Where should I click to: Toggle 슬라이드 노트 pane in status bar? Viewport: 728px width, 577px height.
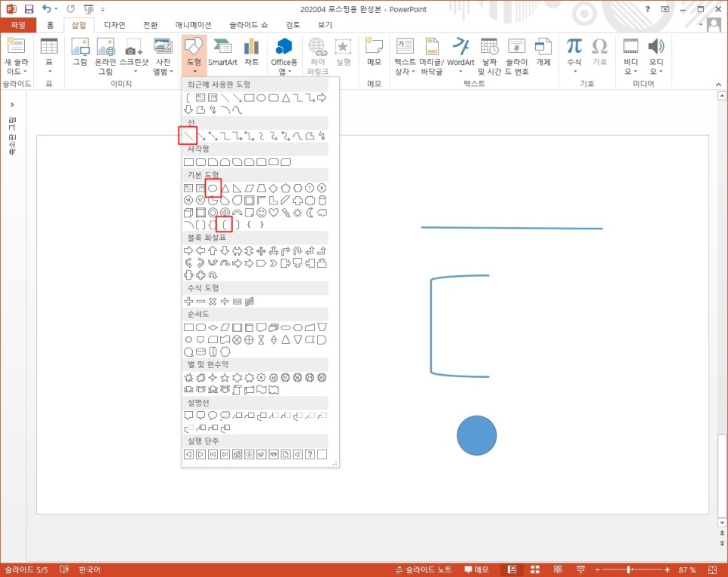coord(424,569)
